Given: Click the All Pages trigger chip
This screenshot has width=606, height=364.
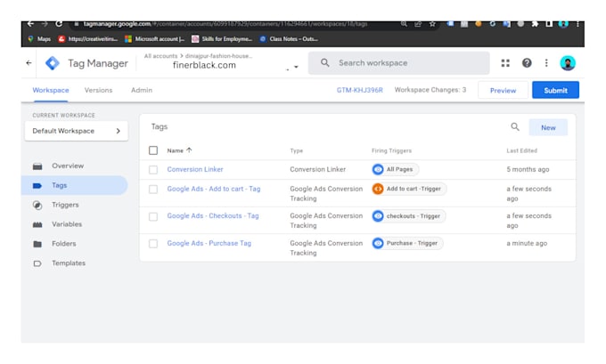Looking at the screenshot, I should click(x=395, y=169).
